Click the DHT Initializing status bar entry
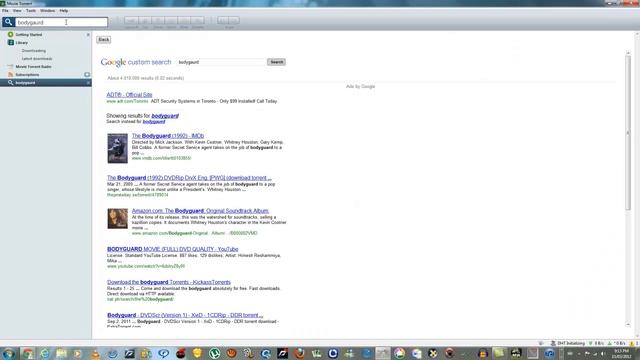640x360 pixels. [568, 343]
